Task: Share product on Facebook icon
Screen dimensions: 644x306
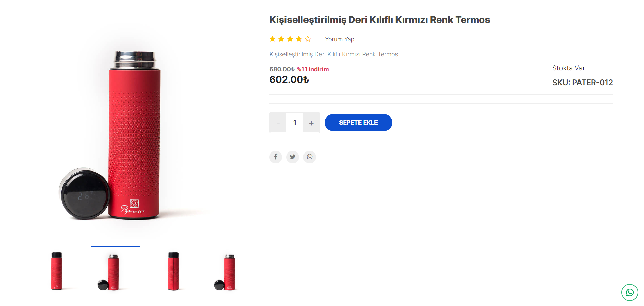Action: [x=276, y=157]
